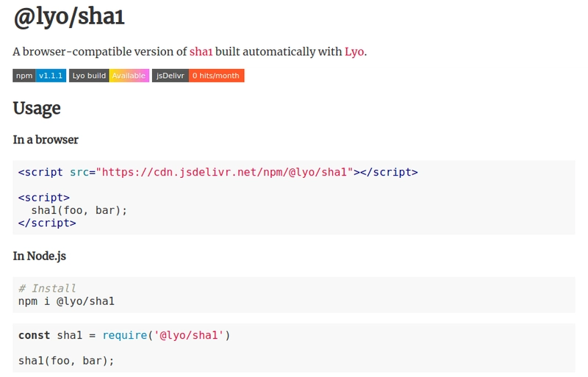Open the Lyo build Available badge

click(x=109, y=75)
